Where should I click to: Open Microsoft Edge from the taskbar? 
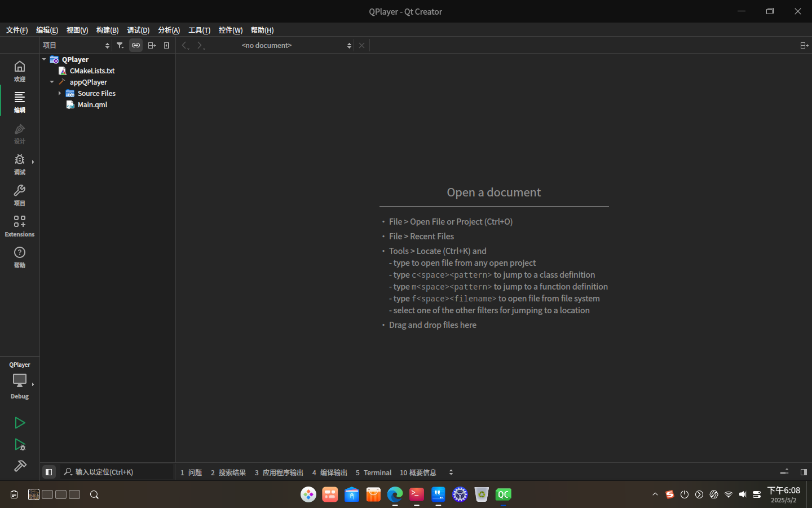tap(395, 494)
